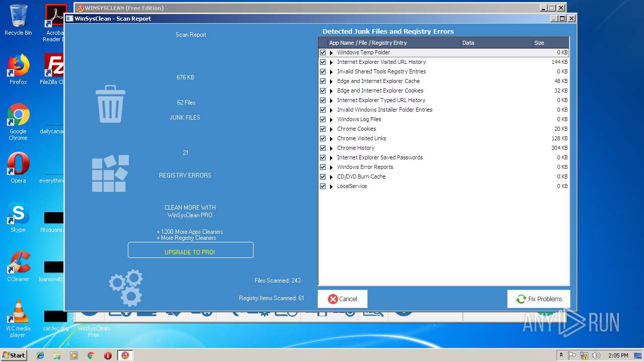The height and width of the screenshot is (362, 644).
Task: Open volume speaker tray icon
Action: tap(596, 355)
